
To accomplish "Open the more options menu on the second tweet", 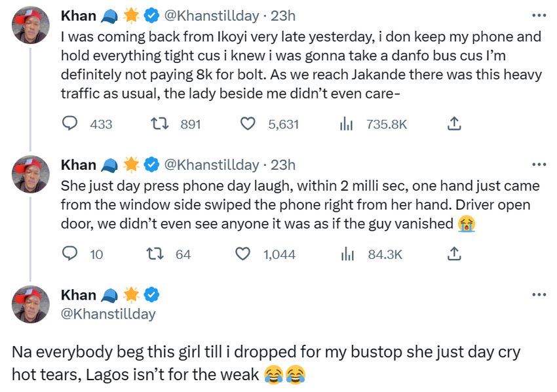I will [x=539, y=164].
